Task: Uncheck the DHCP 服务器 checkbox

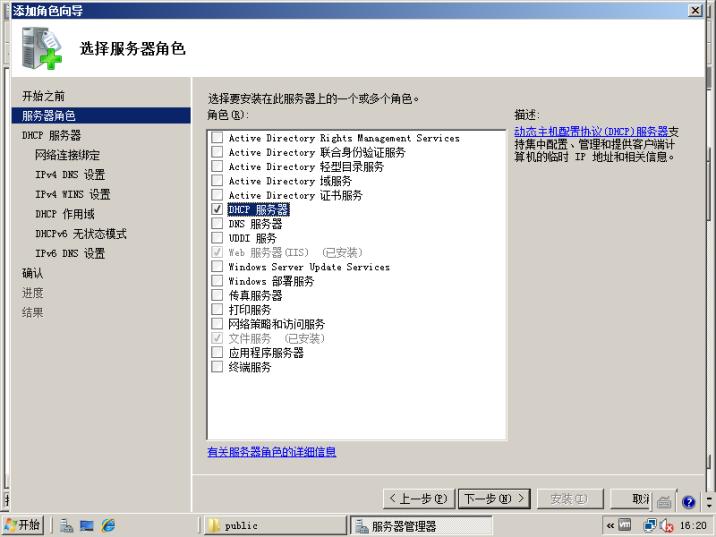Action: click(x=217, y=209)
